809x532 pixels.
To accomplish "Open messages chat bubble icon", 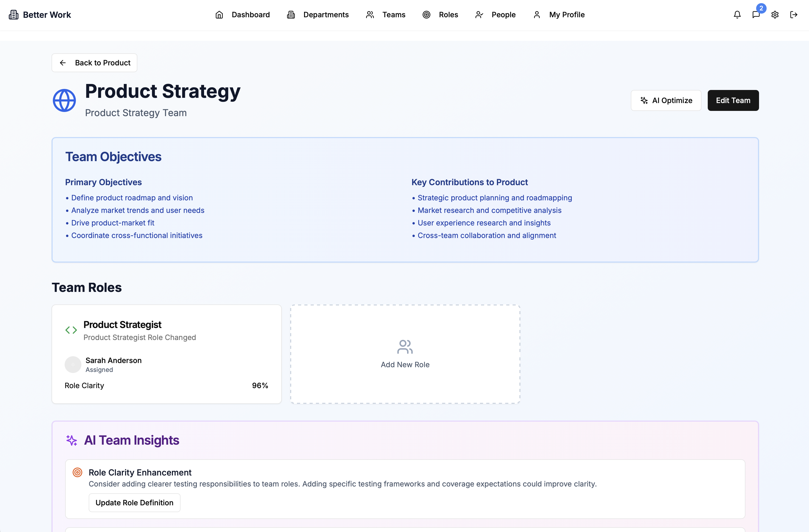I will [x=756, y=15].
